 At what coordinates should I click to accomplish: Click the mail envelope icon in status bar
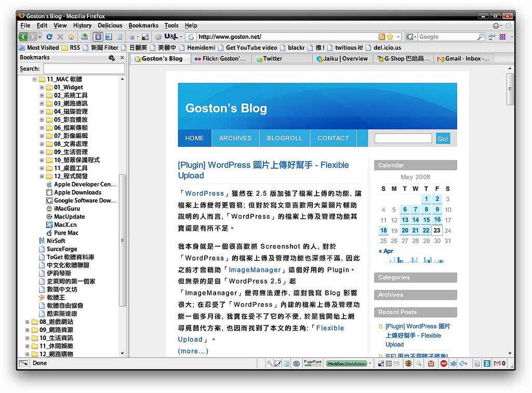(x=396, y=363)
